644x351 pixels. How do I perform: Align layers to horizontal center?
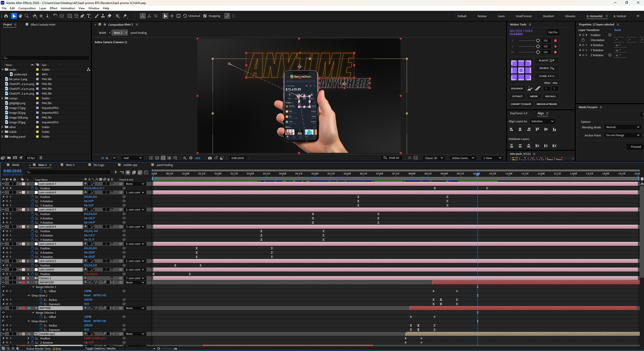tap(520, 129)
